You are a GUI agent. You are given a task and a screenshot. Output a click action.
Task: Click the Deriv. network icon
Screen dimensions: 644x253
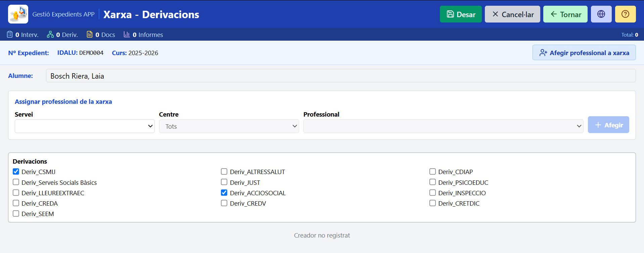pos(50,34)
